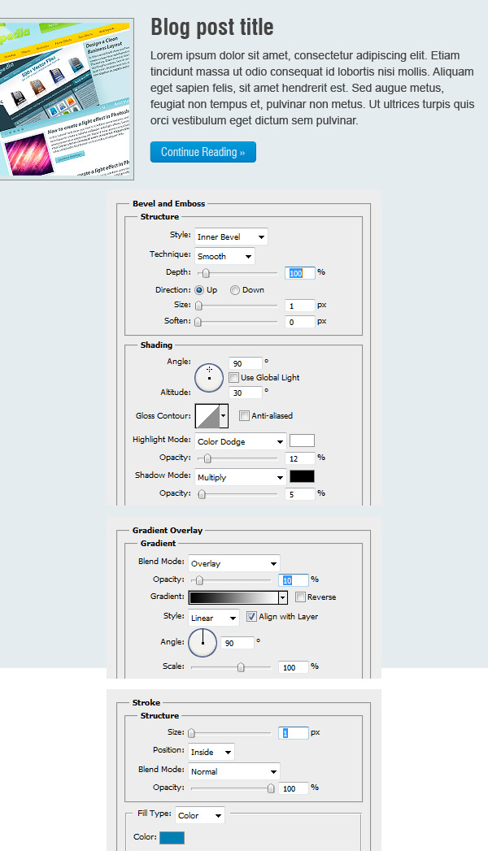Open Gradient Style dropdown showing Linear
Image resolution: width=488 pixels, height=868 pixels.
pos(213,618)
